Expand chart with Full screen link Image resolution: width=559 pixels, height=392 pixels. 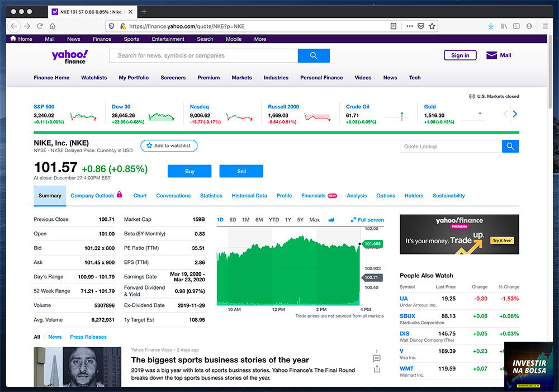(x=367, y=220)
